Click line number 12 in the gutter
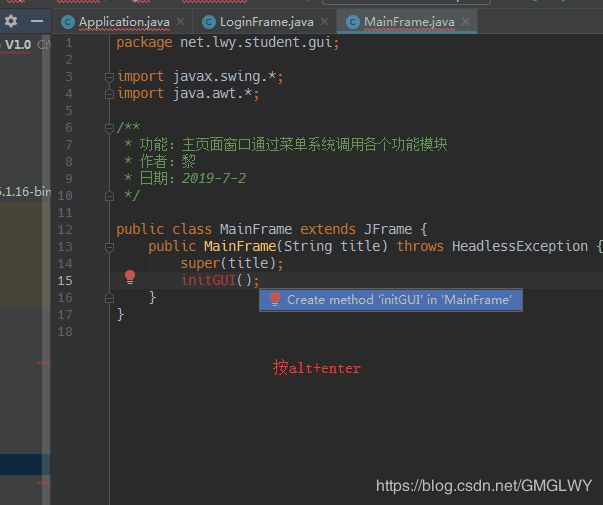This screenshot has height=505, width=603. click(65, 230)
